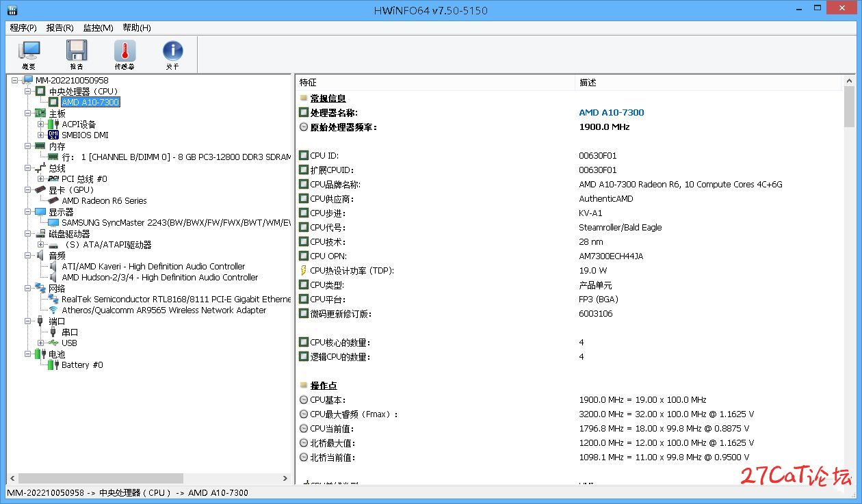Click the 处理器名称 row label
The image size is (862, 504).
pos(334,112)
